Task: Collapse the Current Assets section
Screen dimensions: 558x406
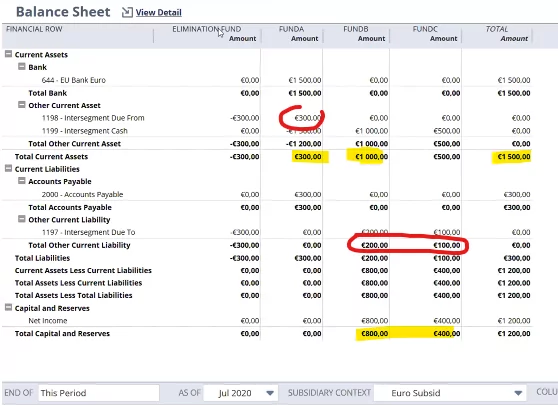Action: click(8, 54)
